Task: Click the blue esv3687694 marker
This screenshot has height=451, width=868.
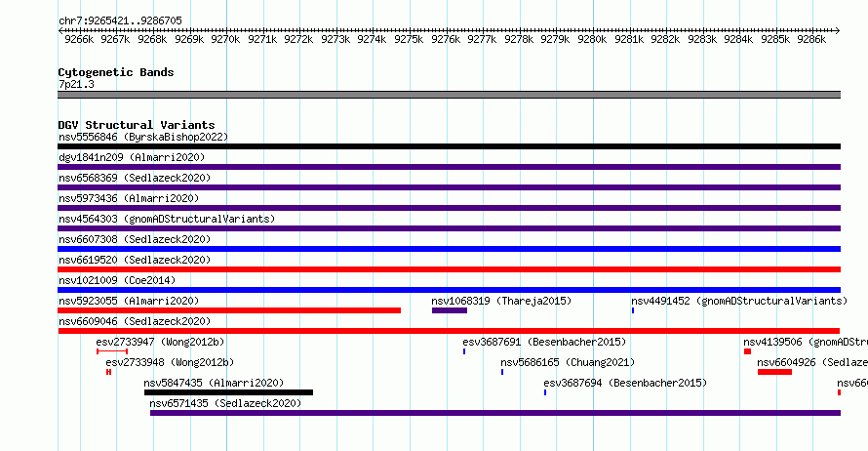Action: tap(545, 392)
